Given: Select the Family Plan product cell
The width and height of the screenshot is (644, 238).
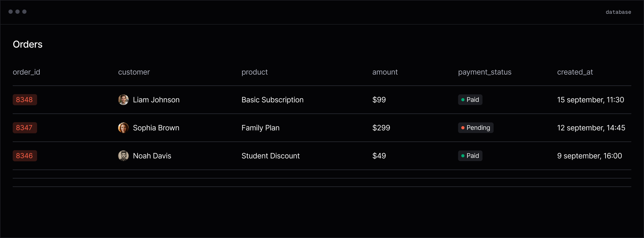Looking at the screenshot, I should point(261,128).
